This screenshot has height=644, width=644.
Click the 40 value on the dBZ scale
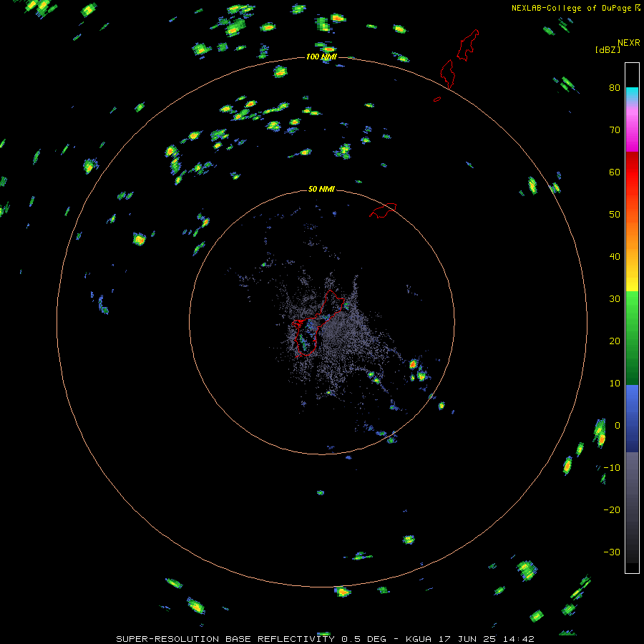[x=615, y=257]
